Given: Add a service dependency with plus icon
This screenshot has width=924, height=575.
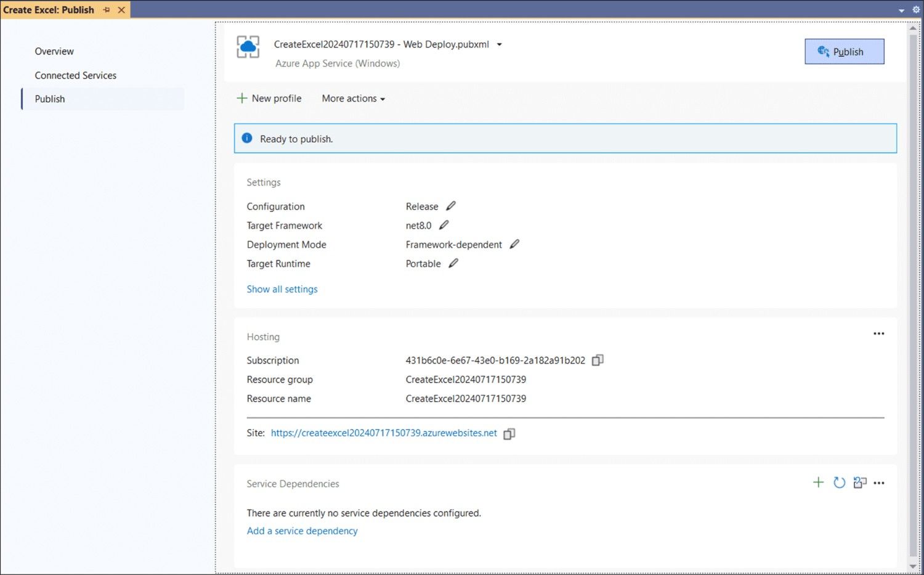Looking at the screenshot, I should [818, 483].
